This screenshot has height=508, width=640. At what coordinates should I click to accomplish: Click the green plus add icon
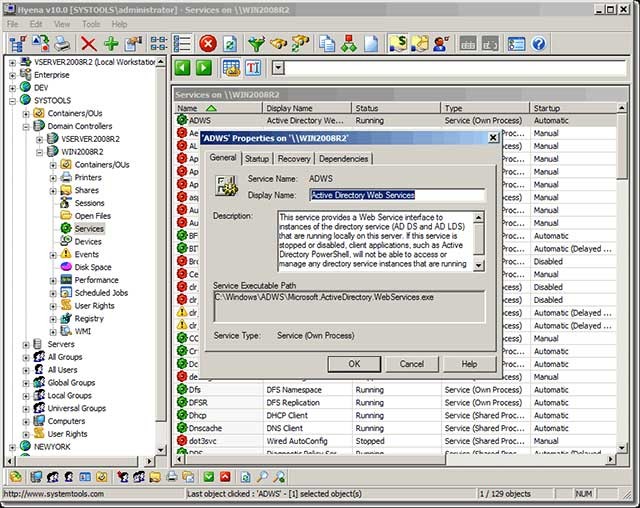[111, 44]
